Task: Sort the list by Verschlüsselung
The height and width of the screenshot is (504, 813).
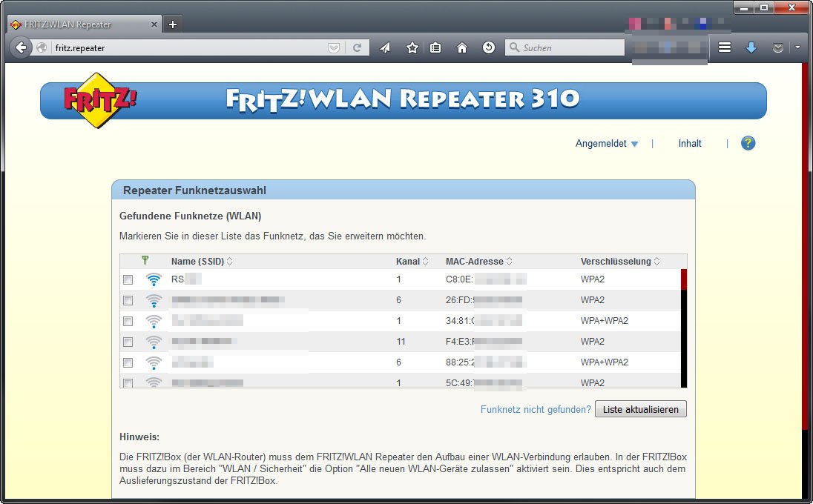Action: [x=620, y=262]
